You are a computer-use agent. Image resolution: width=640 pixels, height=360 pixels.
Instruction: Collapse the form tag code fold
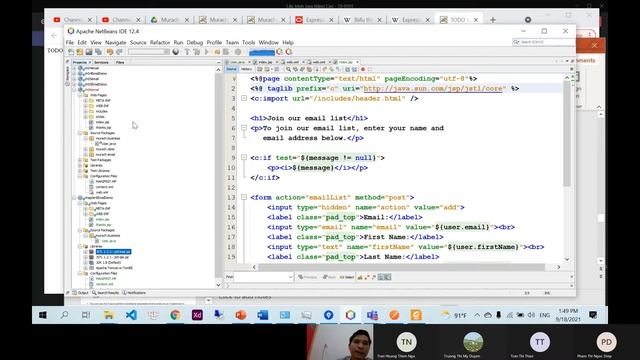click(x=244, y=197)
